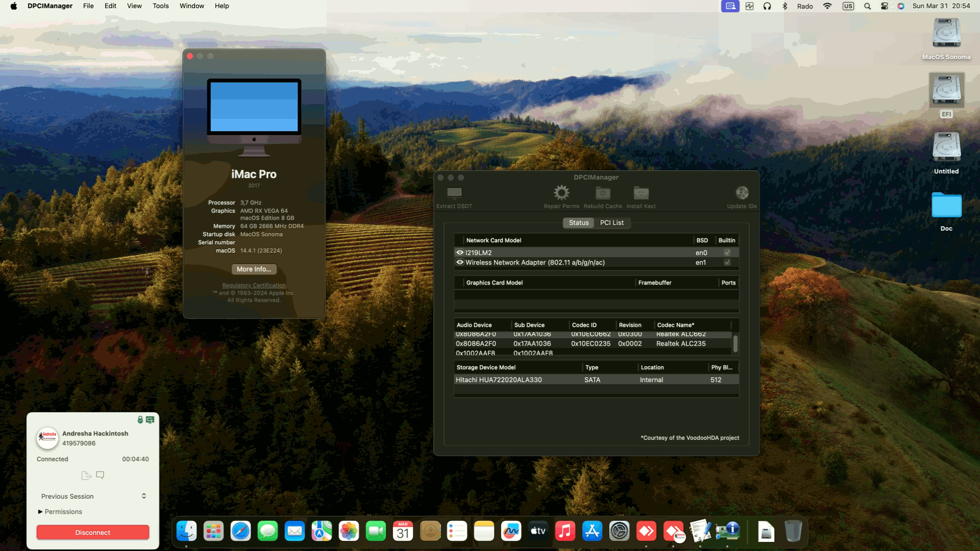Open Spotlight search in menu bar
This screenshot has width=980, height=551.
click(x=867, y=6)
